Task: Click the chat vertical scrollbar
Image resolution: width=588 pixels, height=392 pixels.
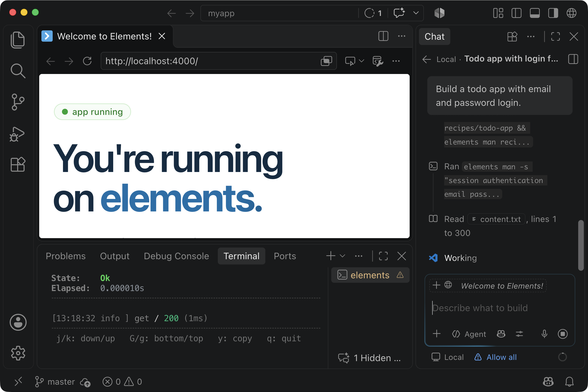Action: pos(581,245)
